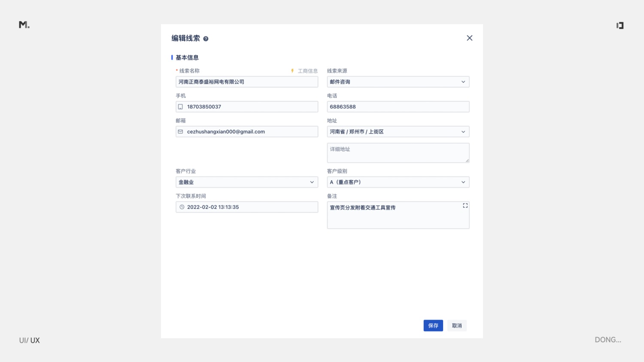
Task: Focus the 线索名称 input field
Action: click(x=246, y=82)
